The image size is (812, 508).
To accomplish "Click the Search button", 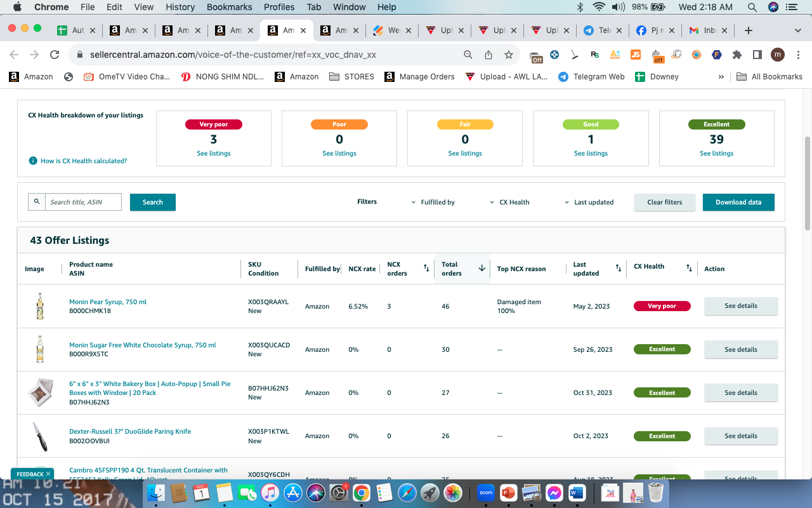I will click(x=153, y=202).
